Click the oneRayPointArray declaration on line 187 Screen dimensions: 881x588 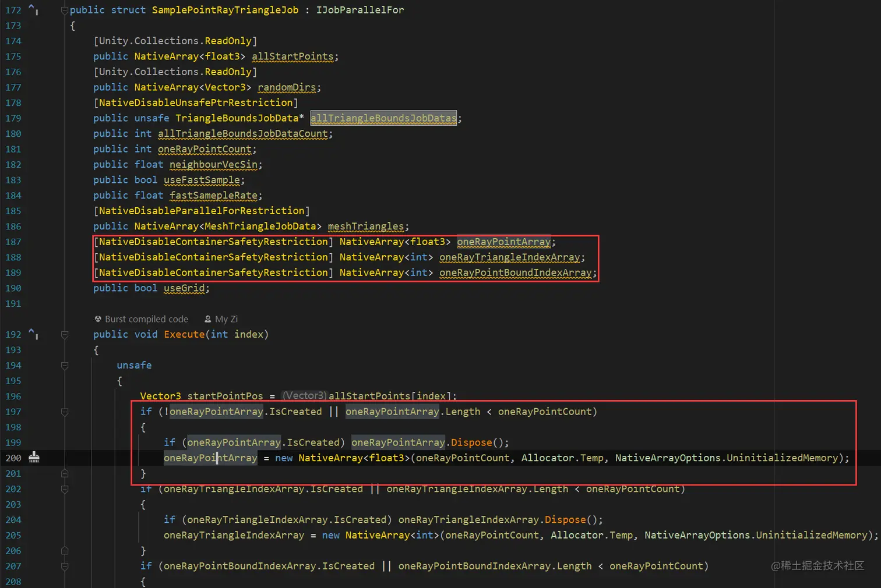[503, 242]
